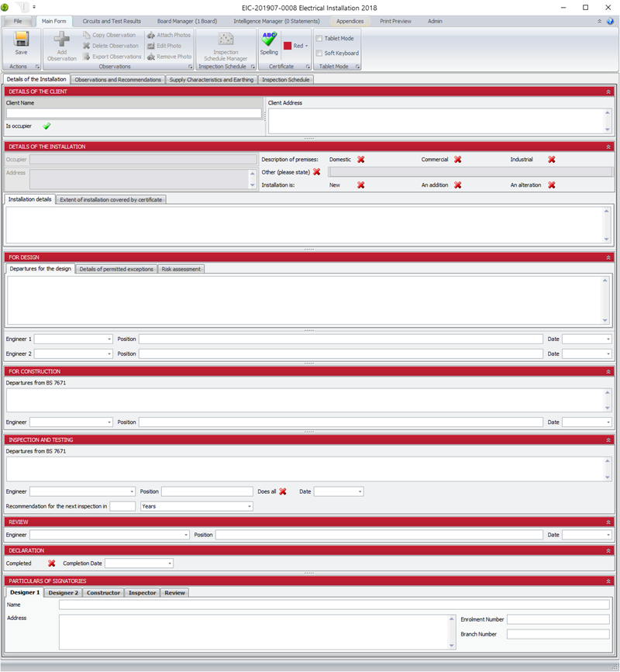620x672 pixels.
Task: Click the Export Observations icon
Action: (x=87, y=57)
